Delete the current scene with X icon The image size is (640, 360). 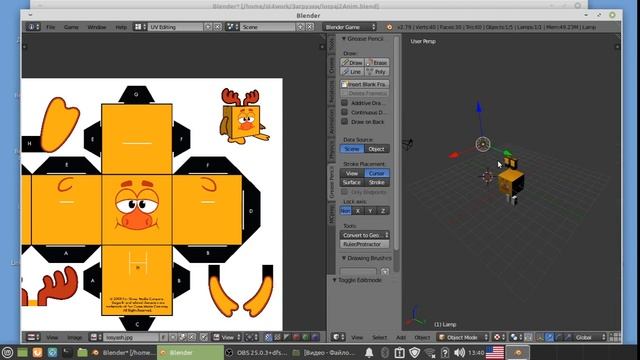coord(310,27)
